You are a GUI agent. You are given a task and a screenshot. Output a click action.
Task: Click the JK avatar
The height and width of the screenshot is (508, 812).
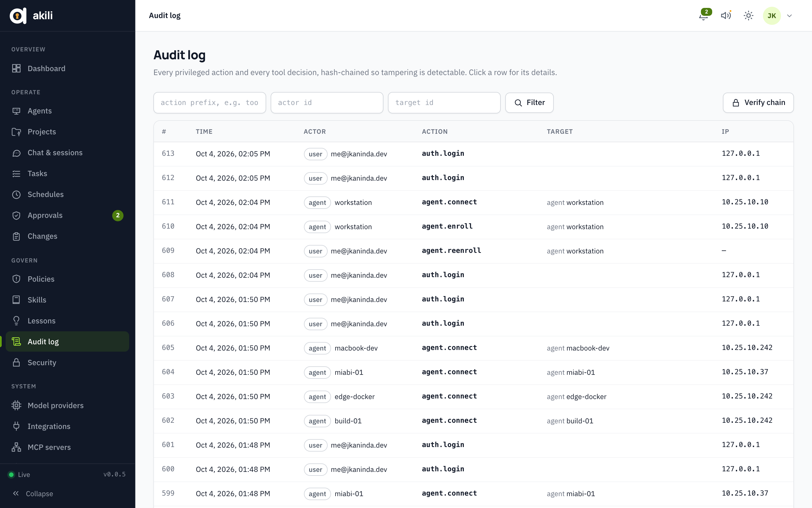(772, 16)
